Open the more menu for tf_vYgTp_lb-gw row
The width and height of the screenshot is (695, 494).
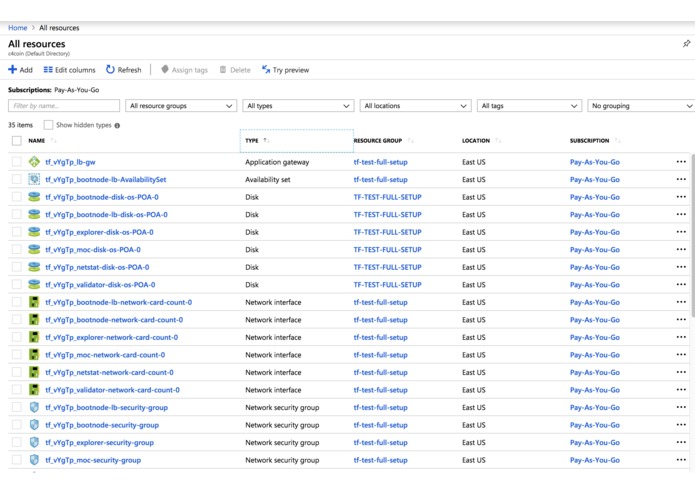681,162
